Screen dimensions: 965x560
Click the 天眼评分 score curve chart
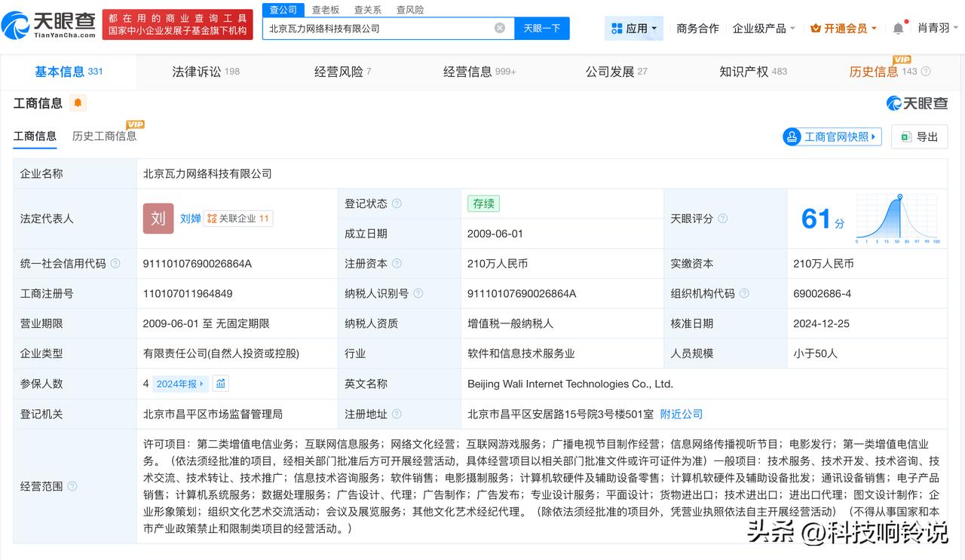897,219
